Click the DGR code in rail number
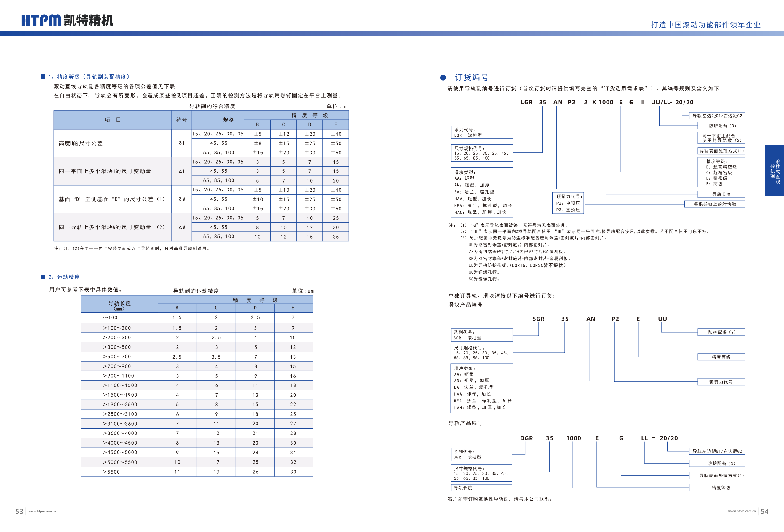This screenshot has height=532, width=784. coord(526,438)
